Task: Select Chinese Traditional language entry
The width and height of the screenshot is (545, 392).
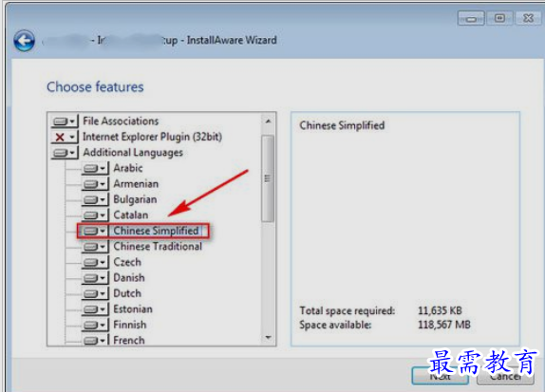Action: click(158, 247)
